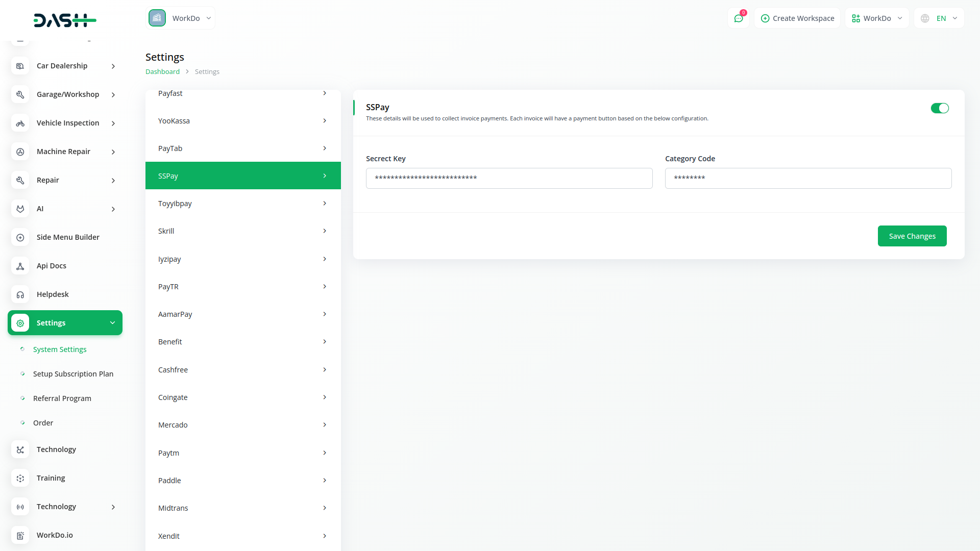This screenshot has height=551, width=980.
Task: Open the chat messages icon
Action: [x=739, y=18]
